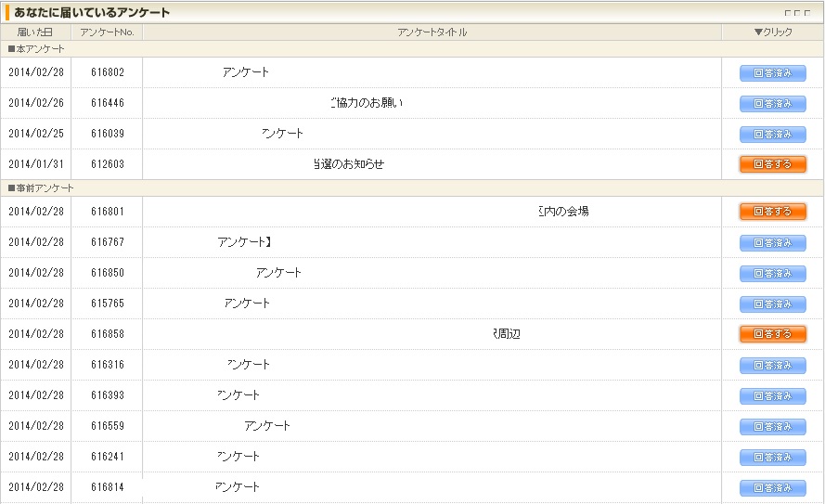Click survey number 616850
Screen dimensions: 825x504
[x=108, y=273]
